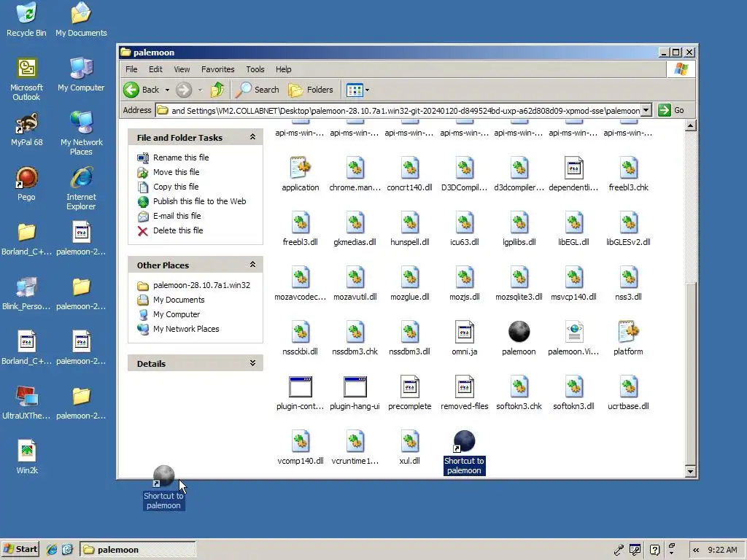Expand the Details panel

click(252, 363)
